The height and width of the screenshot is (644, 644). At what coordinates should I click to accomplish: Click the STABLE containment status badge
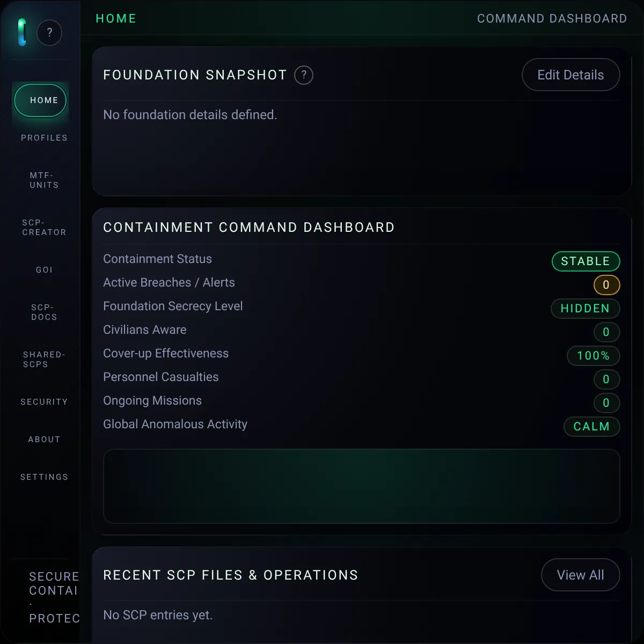click(x=586, y=261)
